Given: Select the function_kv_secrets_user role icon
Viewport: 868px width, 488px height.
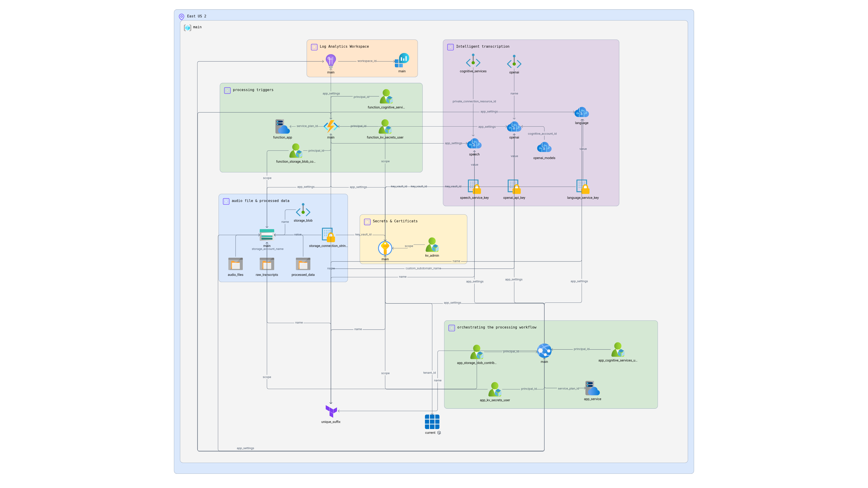Looking at the screenshot, I should click(x=385, y=127).
